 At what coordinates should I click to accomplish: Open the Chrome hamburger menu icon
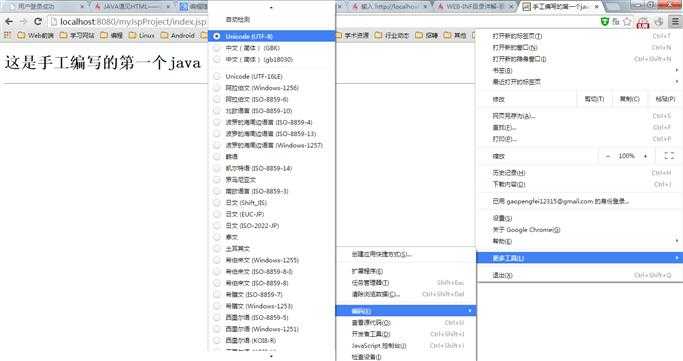tap(675, 21)
